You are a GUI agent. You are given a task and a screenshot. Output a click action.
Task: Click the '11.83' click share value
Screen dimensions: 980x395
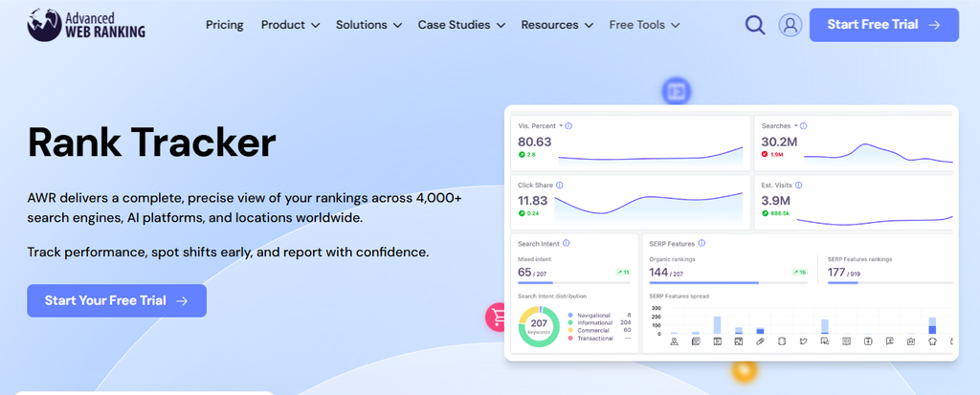pyautogui.click(x=532, y=201)
